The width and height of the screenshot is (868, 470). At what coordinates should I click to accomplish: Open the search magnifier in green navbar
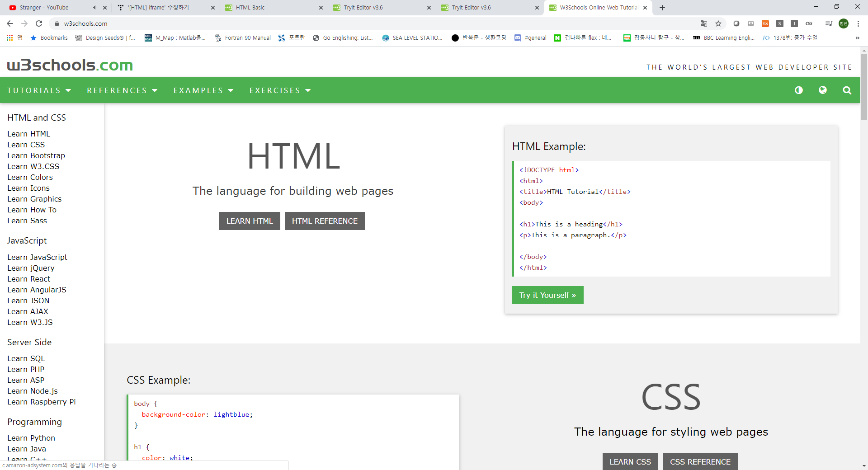tap(847, 90)
